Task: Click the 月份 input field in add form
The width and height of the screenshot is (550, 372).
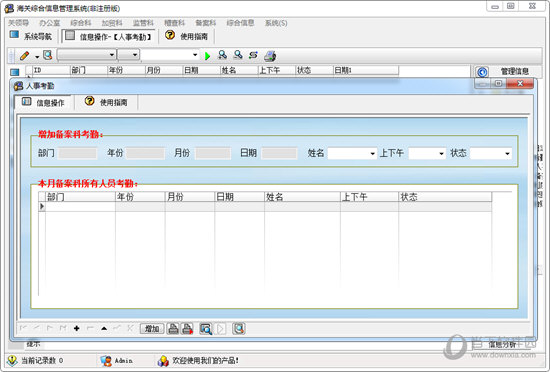Action: [213, 153]
